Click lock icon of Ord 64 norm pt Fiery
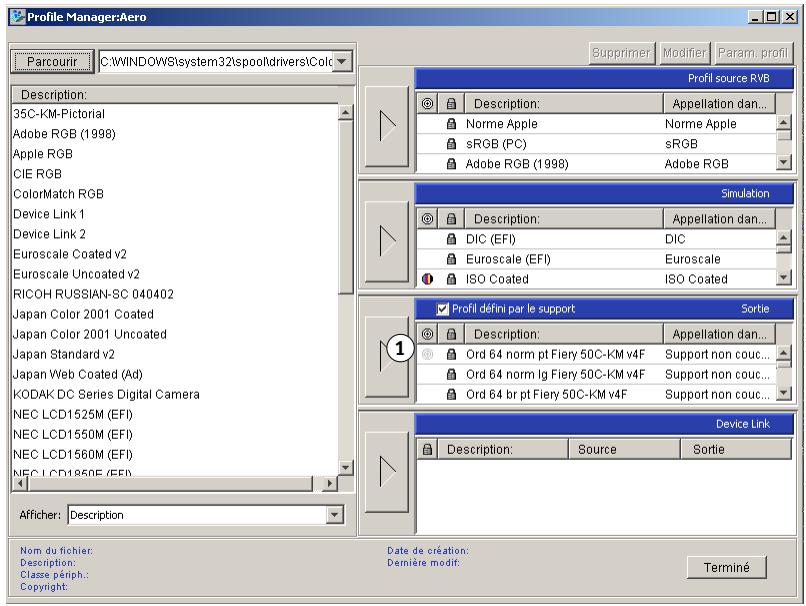This screenshot has height=606, width=806. tap(451, 354)
